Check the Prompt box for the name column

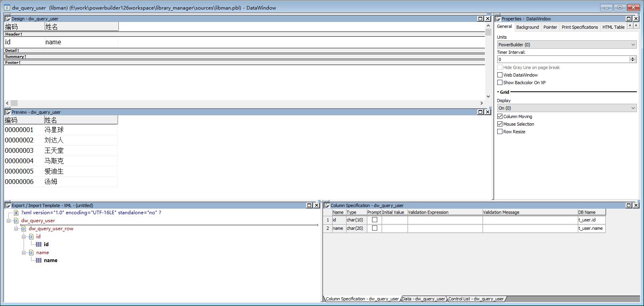[374, 228]
